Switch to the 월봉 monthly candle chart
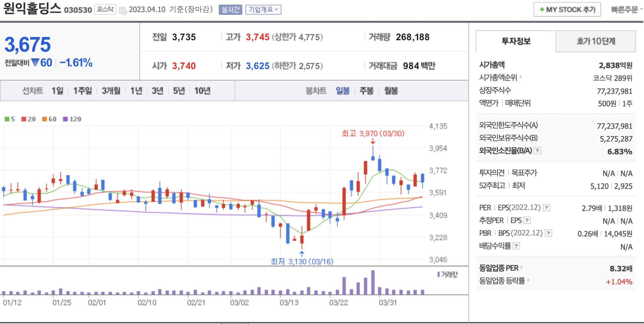 point(391,91)
